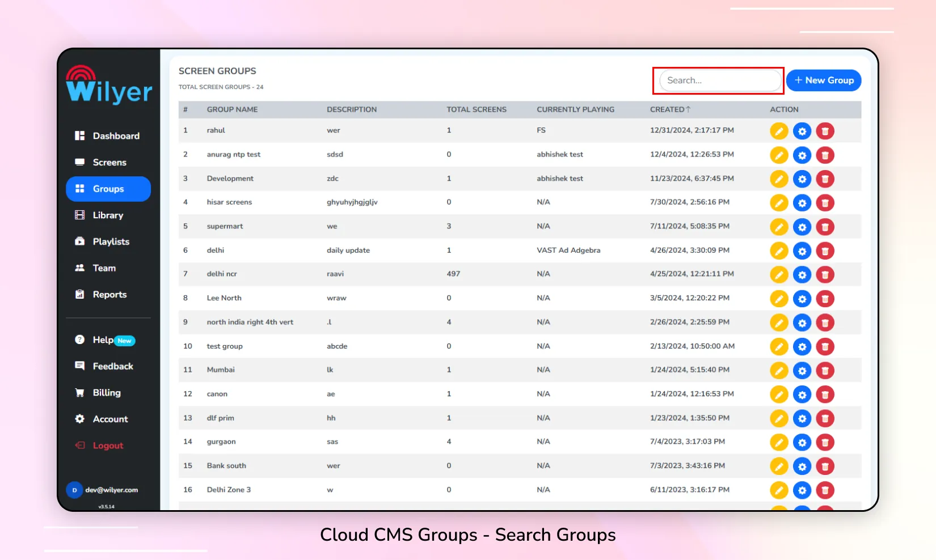
Task: Click 'TOTAL SCREEN GROUPS - 24' text
Action: (x=221, y=87)
